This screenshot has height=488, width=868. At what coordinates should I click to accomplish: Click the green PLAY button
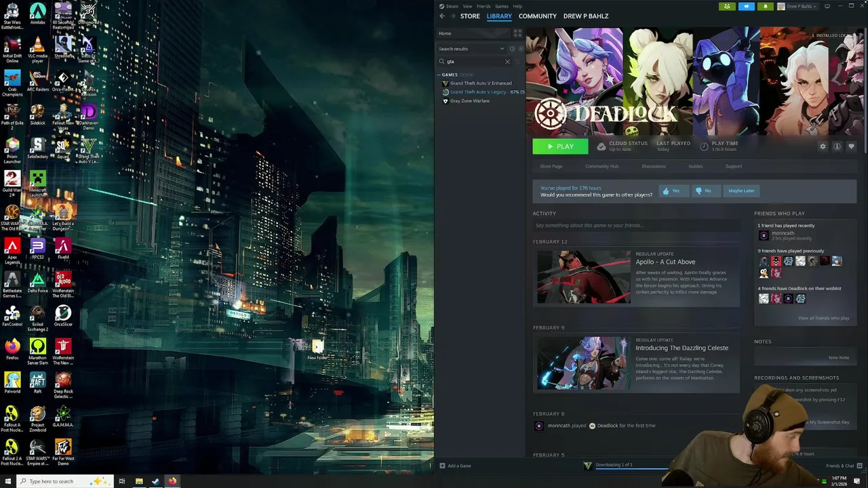coord(560,146)
